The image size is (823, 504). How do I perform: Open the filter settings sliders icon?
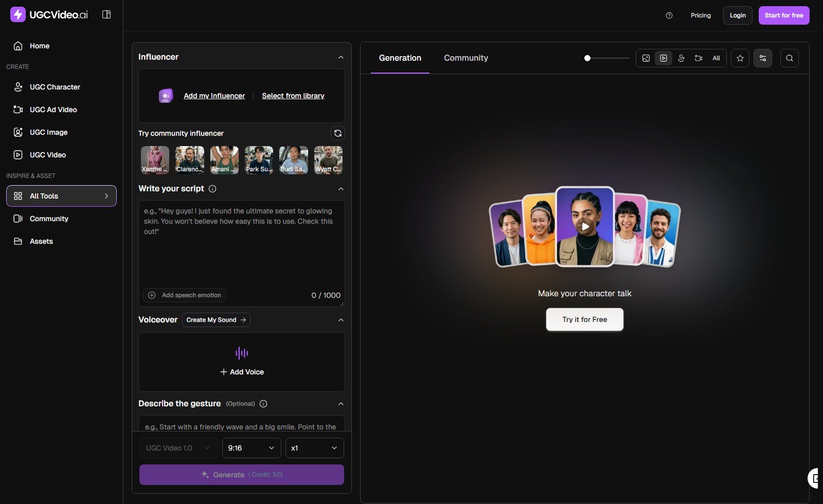pos(763,58)
